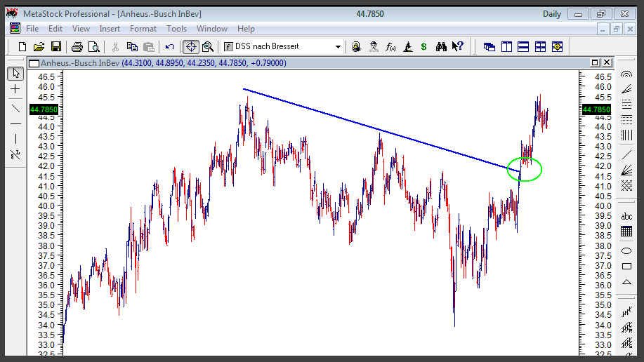The height and width of the screenshot is (362, 644).
Task: Click the green 44.7850 price label on left axis
Action: coord(44,109)
